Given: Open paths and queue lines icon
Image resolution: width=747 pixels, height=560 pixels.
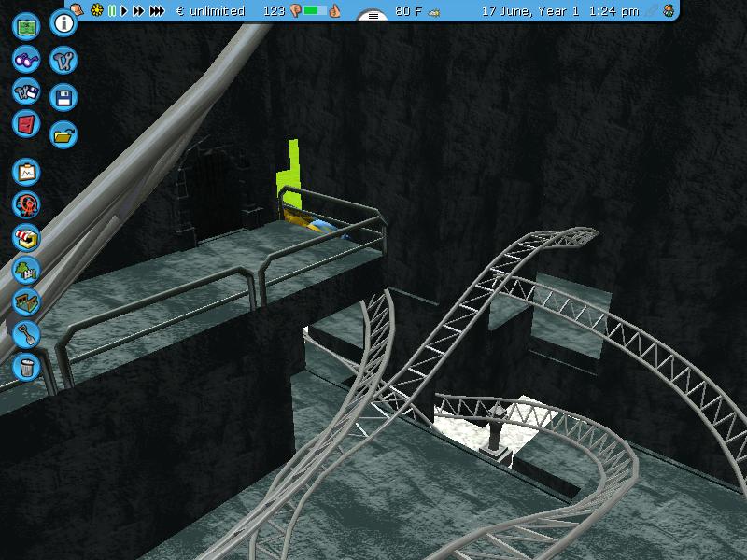Looking at the screenshot, I should 26,301.
